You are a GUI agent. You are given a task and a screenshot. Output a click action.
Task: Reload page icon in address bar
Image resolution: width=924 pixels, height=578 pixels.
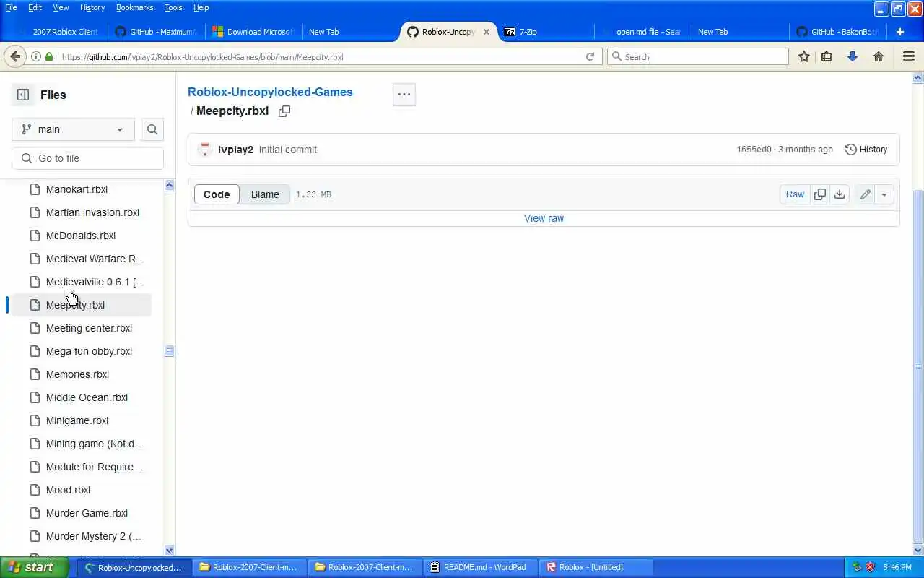590,56
